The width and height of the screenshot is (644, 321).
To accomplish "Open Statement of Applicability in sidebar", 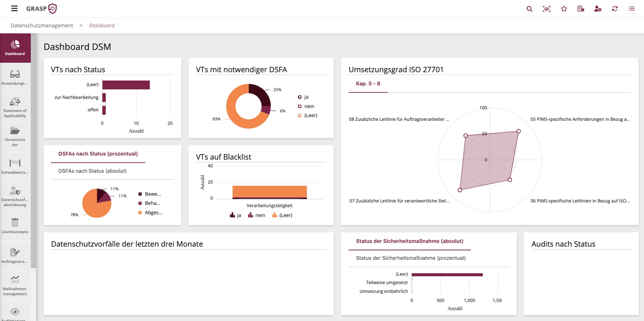I will 15,107.
